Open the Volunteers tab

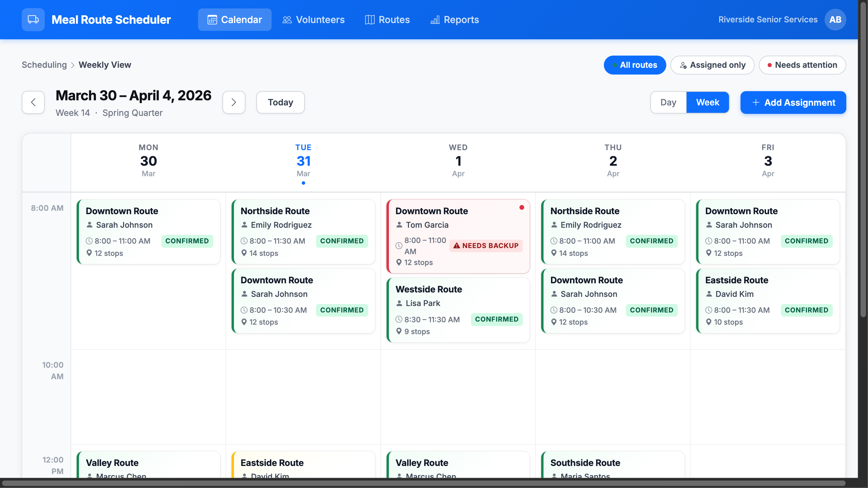[x=313, y=20]
